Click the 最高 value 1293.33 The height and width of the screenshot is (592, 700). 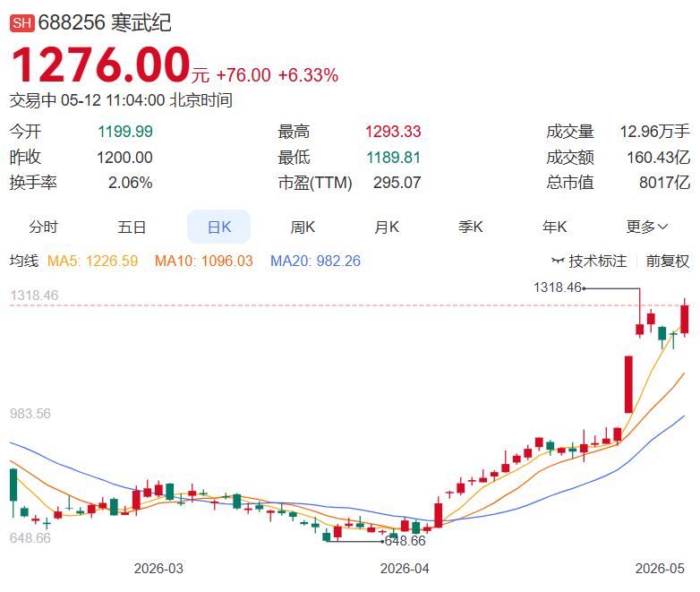393,132
